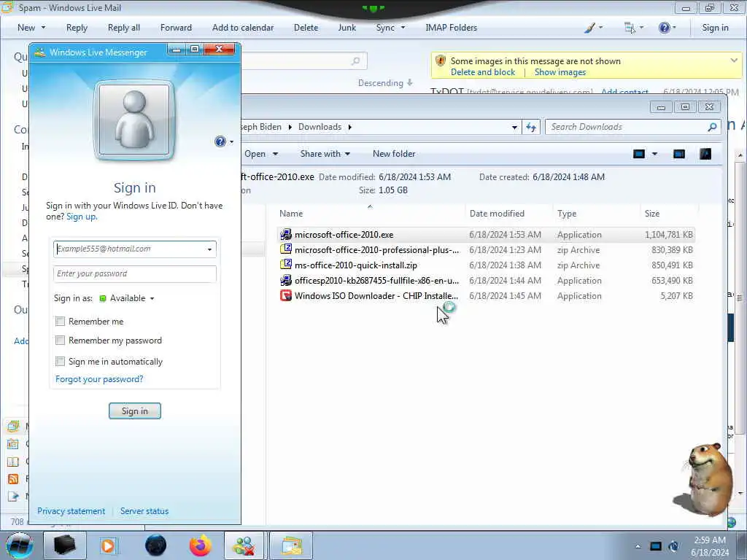Open the view options dropdown arrow in Explorer
The height and width of the screenshot is (560, 747).
click(654, 154)
